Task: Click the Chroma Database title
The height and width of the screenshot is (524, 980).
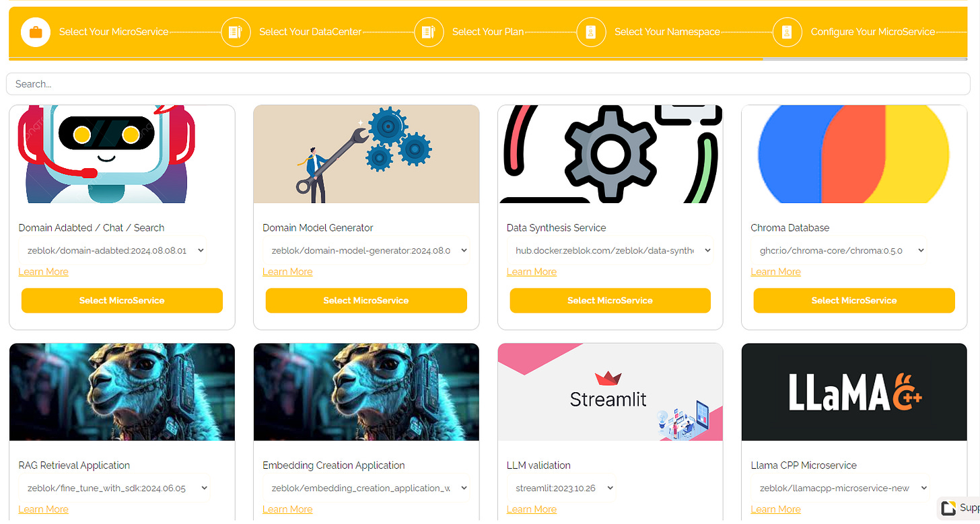Action: point(790,228)
